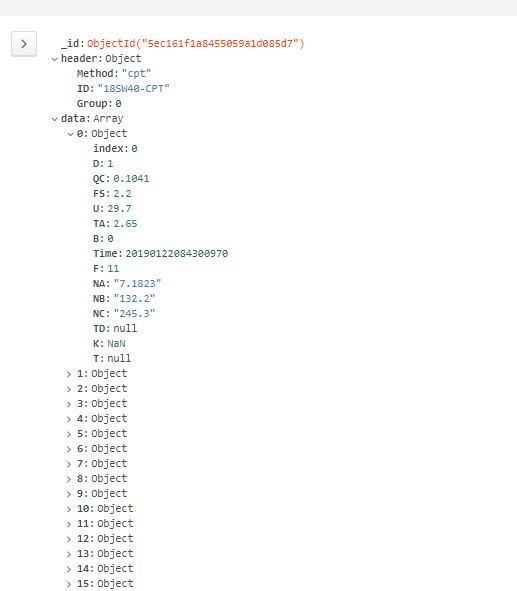Click the B field value 0
This screenshot has width=517, height=591.
pyautogui.click(x=110, y=239)
